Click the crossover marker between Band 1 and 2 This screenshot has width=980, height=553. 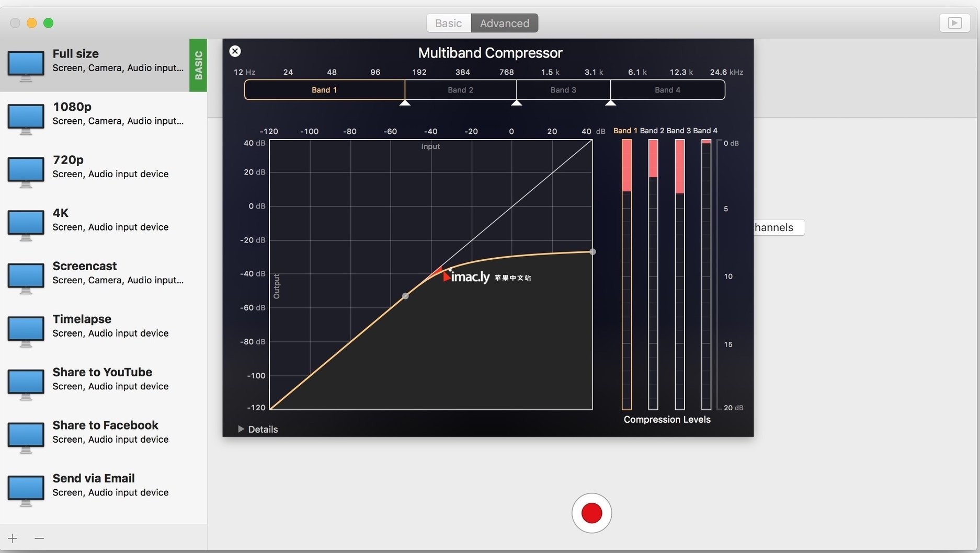405,103
